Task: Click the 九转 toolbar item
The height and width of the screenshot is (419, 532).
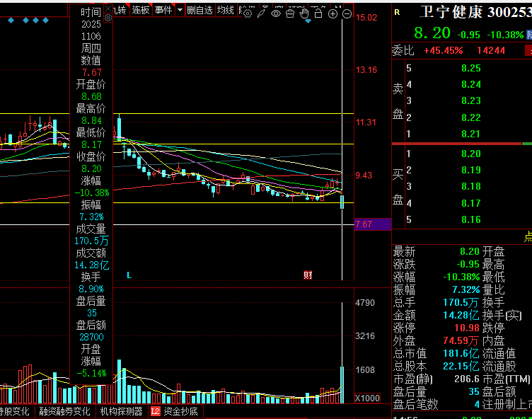Action: pyautogui.click(x=120, y=10)
